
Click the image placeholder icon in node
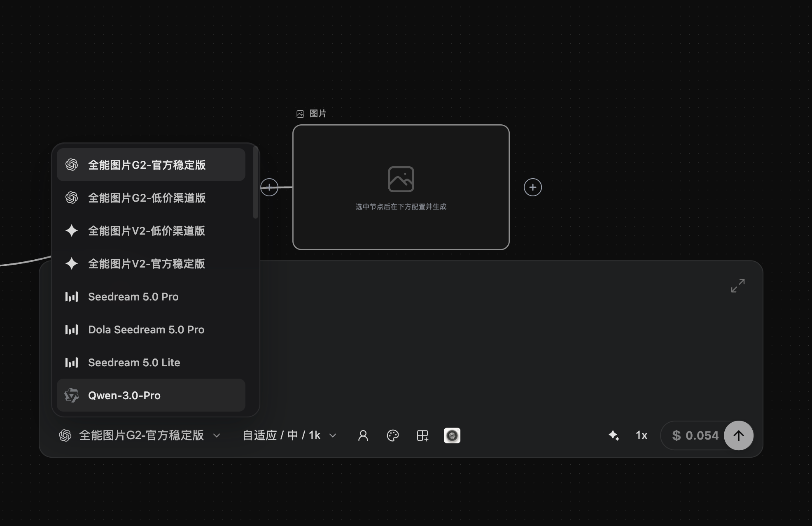point(401,179)
